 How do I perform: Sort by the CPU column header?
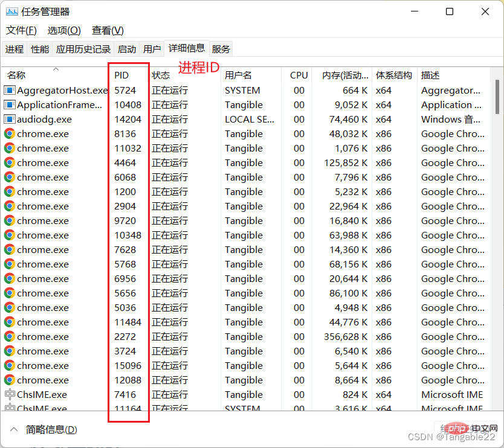(296, 75)
